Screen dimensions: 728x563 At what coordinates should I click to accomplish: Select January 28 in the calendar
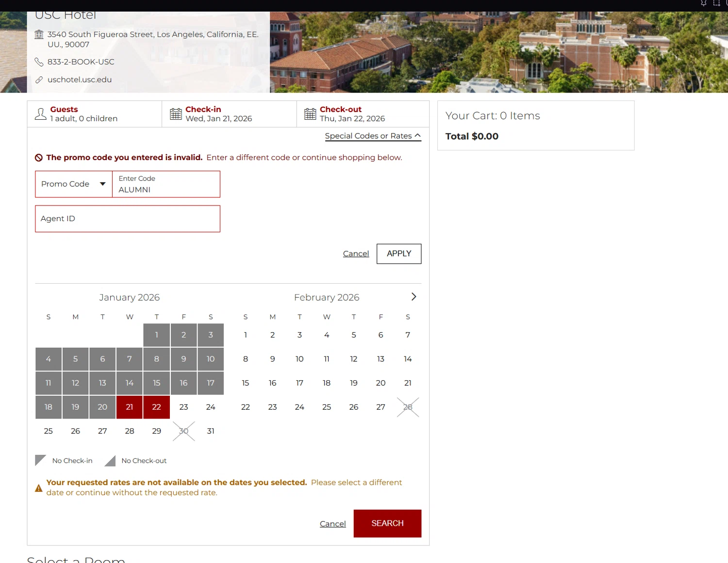click(130, 431)
